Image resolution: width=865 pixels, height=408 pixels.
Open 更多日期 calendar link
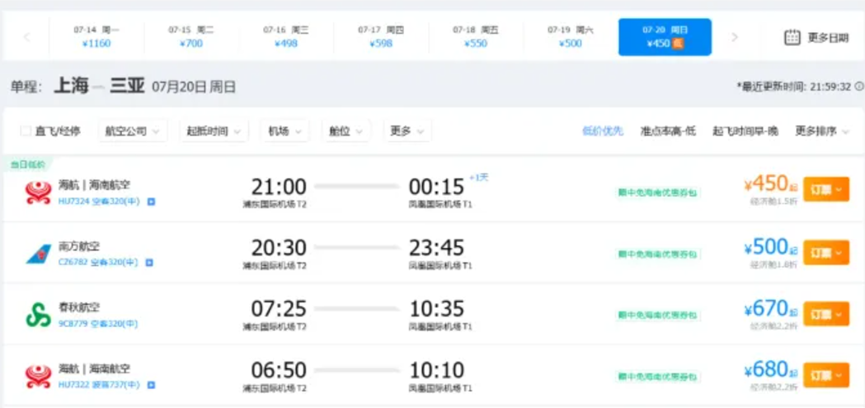tap(828, 37)
